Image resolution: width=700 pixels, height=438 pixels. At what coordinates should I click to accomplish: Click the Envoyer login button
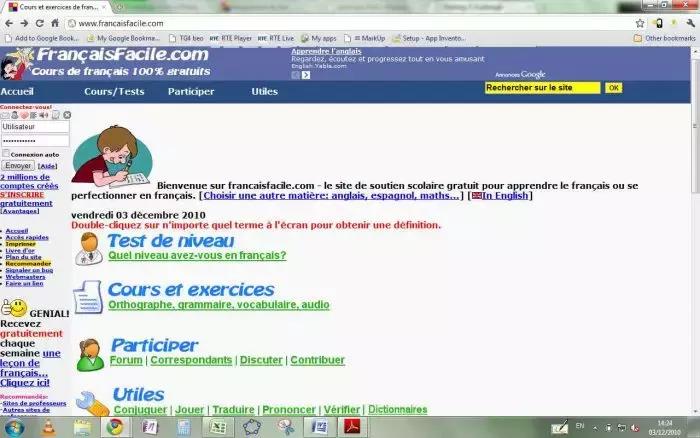pyautogui.click(x=18, y=166)
